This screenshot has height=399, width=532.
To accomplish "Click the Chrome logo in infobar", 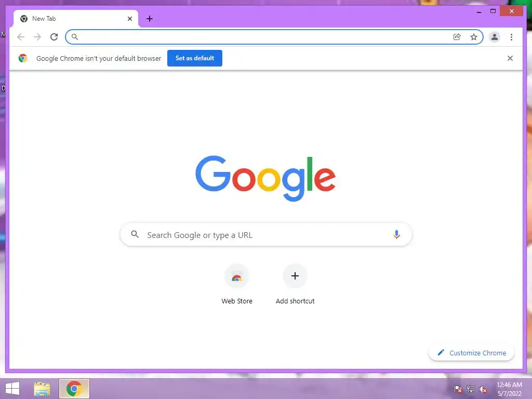I will (23, 58).
